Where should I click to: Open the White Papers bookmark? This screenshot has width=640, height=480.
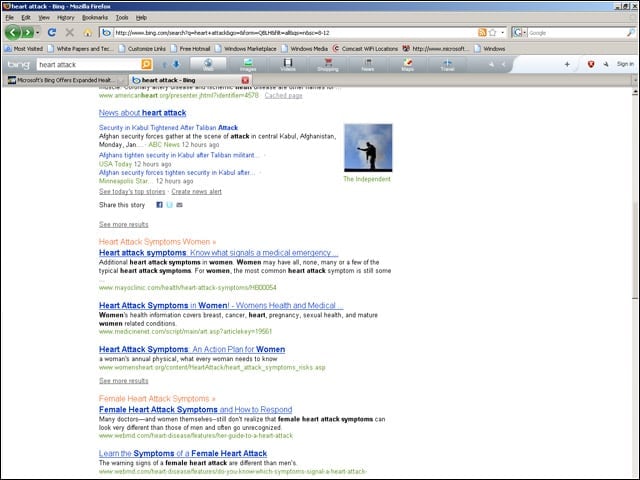[80, 49]
